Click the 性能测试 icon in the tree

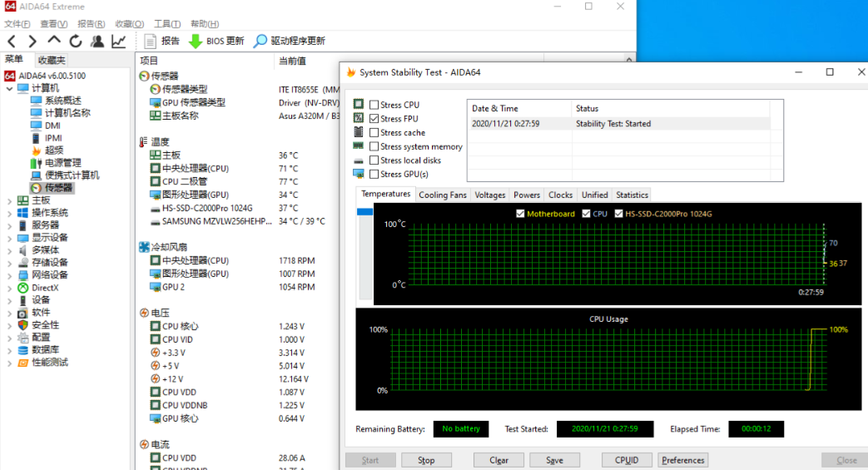tap(22, 363)
